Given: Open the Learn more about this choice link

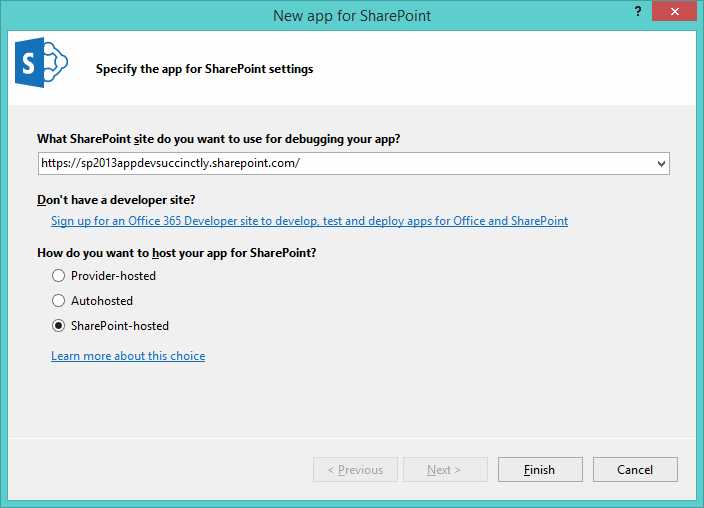Looking at the screenshot, I should tap(128, 356).
